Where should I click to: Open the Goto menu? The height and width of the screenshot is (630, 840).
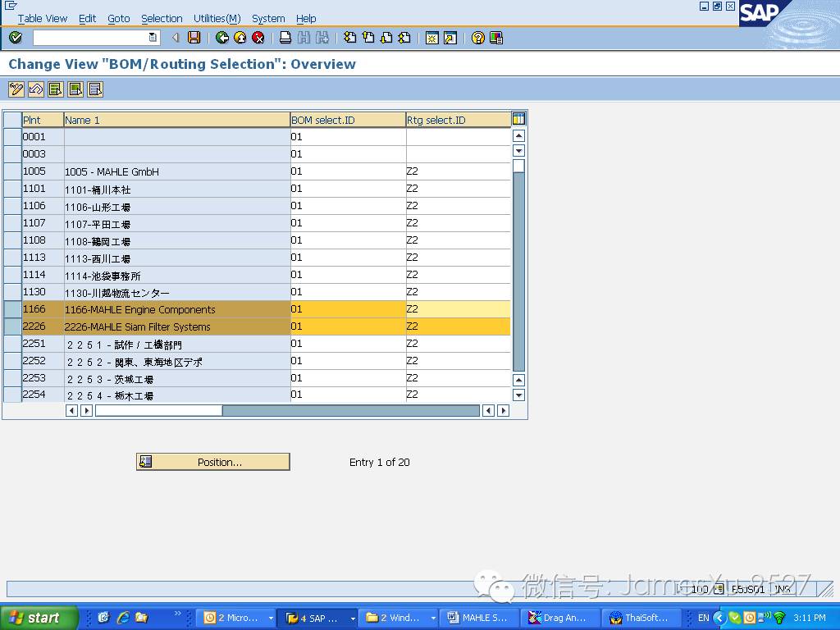[x=118, y=18]
